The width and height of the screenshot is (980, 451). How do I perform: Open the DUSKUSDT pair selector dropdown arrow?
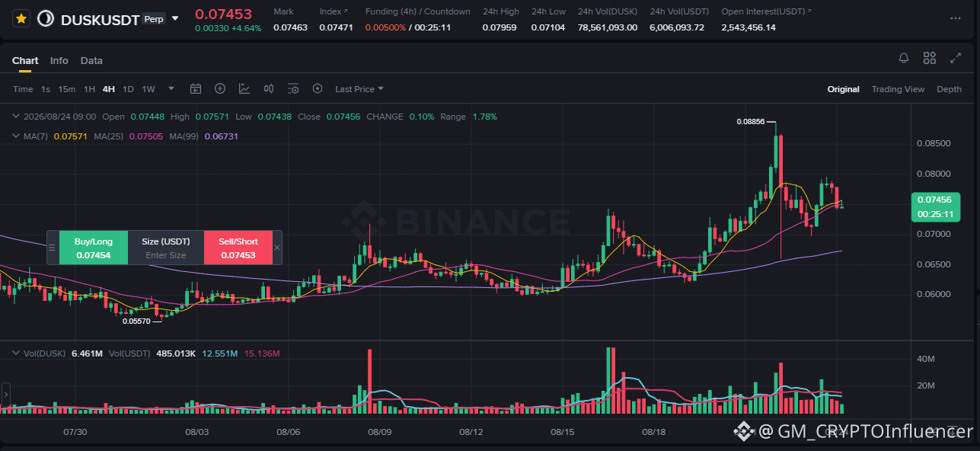click(176, 18)
